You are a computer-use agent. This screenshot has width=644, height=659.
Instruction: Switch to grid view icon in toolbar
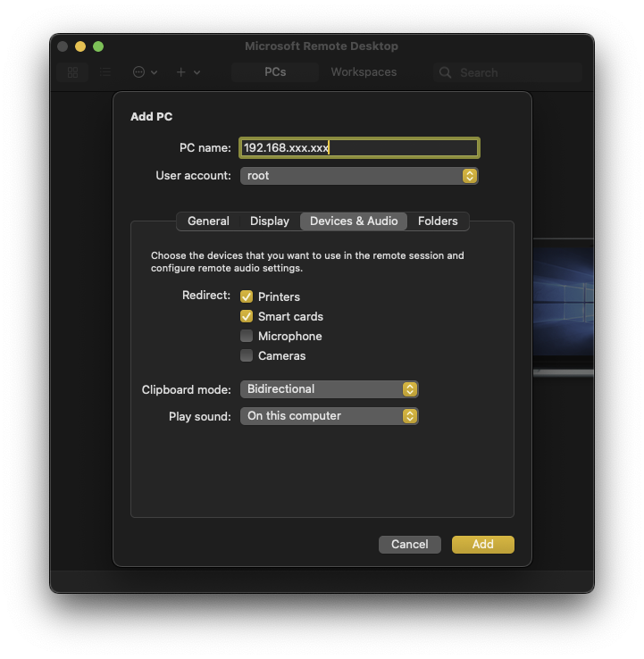click(x=72, y=72)
